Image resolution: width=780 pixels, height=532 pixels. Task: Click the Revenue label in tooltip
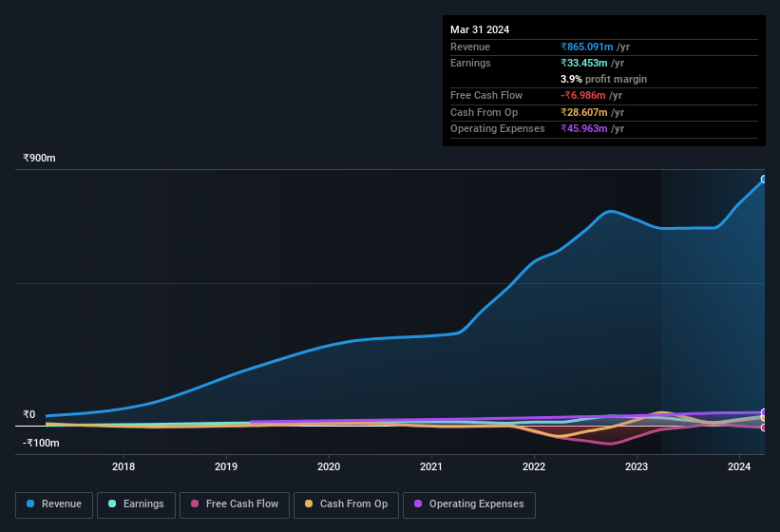(x=470, y=47)
